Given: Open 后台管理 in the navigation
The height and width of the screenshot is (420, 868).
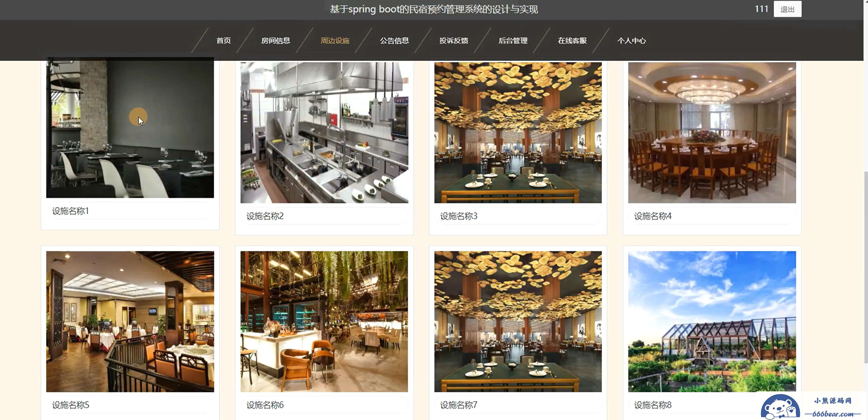Looking at the screenshot, I should pyautogui.click(x=513, y=41).
